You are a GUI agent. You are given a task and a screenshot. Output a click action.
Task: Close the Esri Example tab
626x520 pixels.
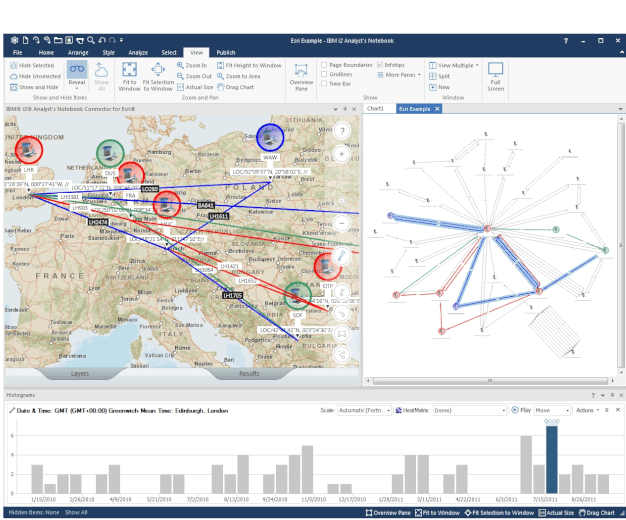click(x=437, y=109)
